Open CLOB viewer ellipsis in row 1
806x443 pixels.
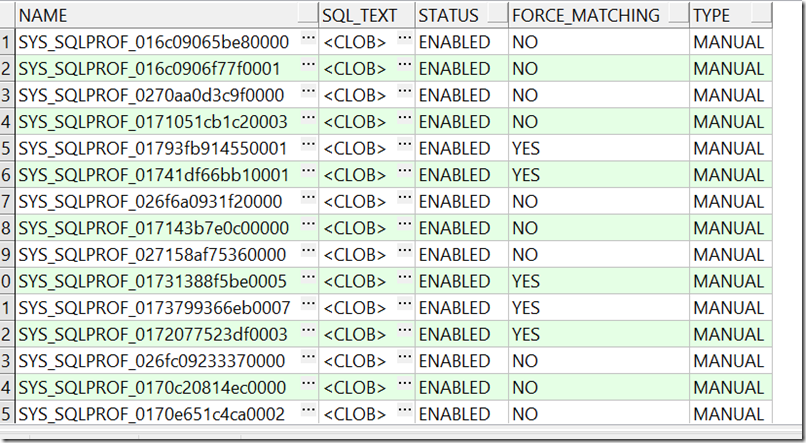[405, 38]
